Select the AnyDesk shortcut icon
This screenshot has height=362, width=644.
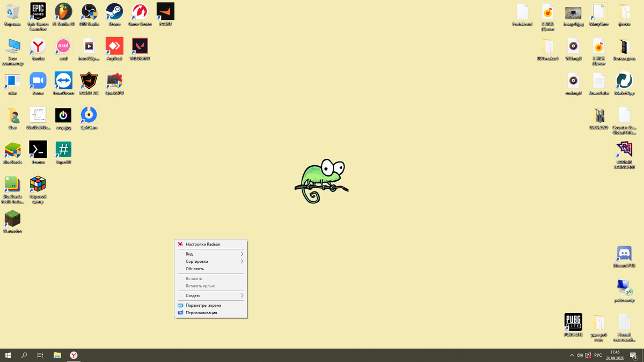[114, 49]
